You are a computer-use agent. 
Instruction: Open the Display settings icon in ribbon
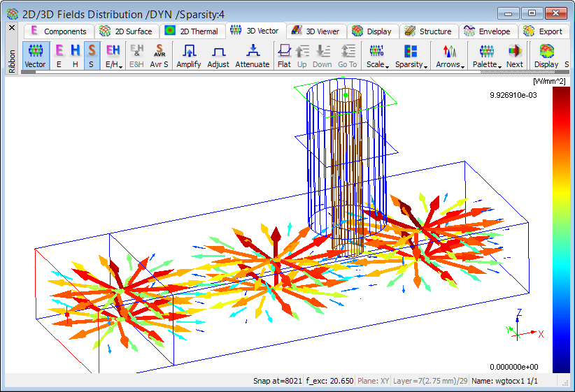[x=546, y=56]
